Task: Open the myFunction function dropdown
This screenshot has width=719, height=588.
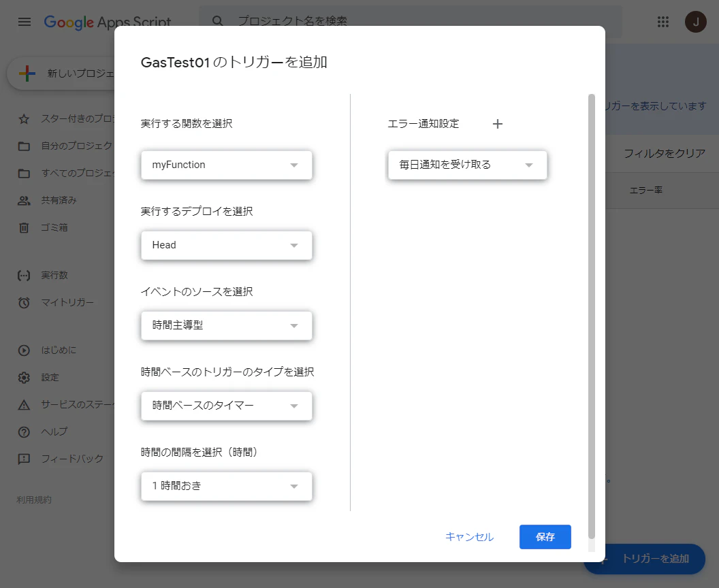Action: tap(227, 165)
